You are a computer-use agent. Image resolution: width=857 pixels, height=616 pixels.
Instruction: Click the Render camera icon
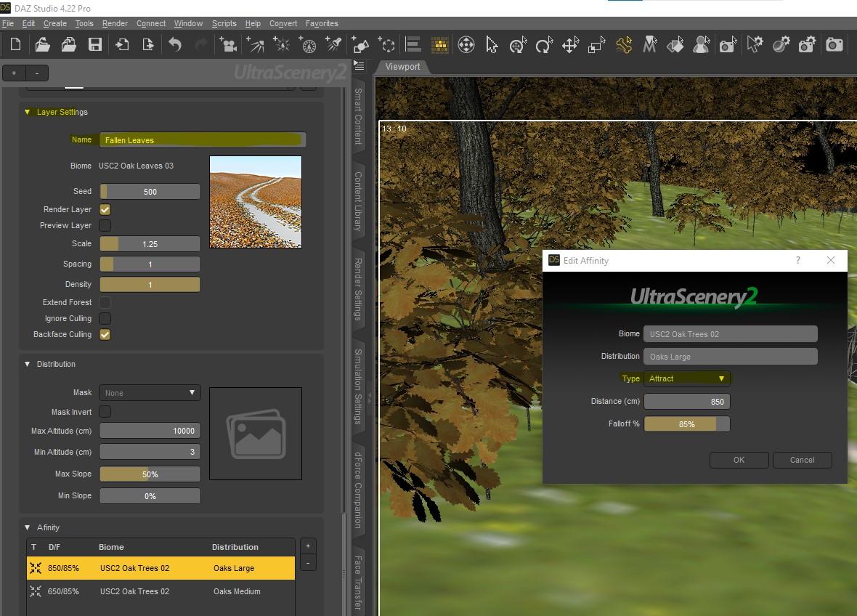tap(834, 44)
